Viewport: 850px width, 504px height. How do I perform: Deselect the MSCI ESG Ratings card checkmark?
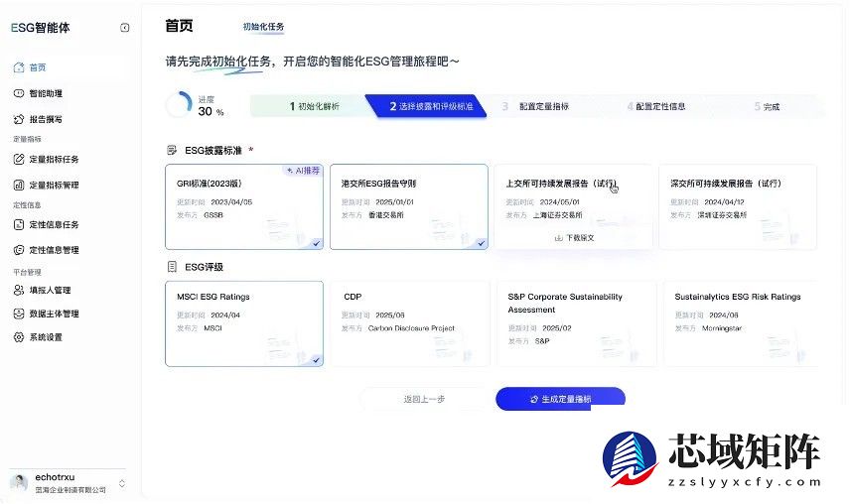tap(316, 360)
